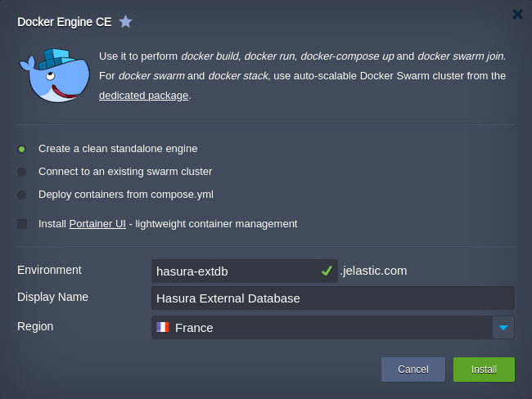Enable Install Portainer UI checkbox

tap(22, 224)
